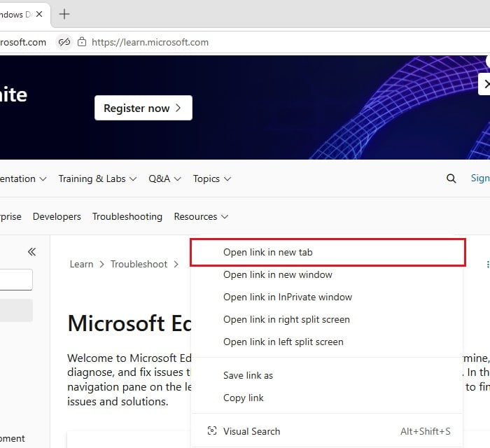Close the current browser tab

[x=39, y=14]
